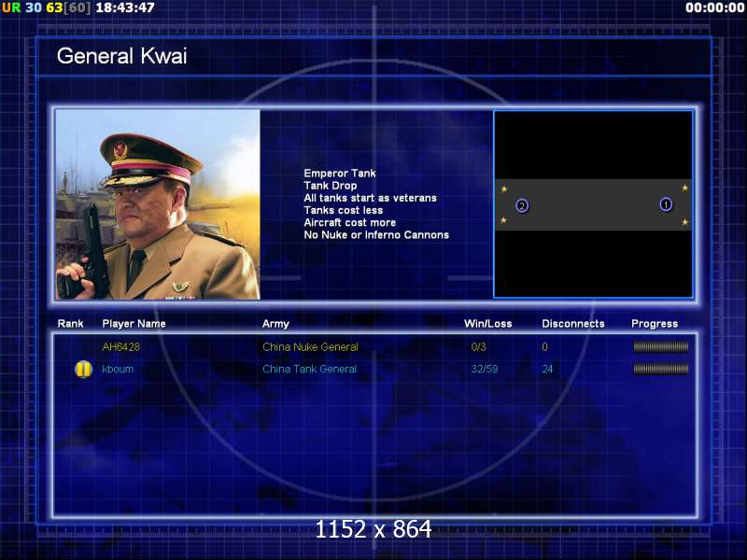Click the General Kwai title text

point(122,56)
